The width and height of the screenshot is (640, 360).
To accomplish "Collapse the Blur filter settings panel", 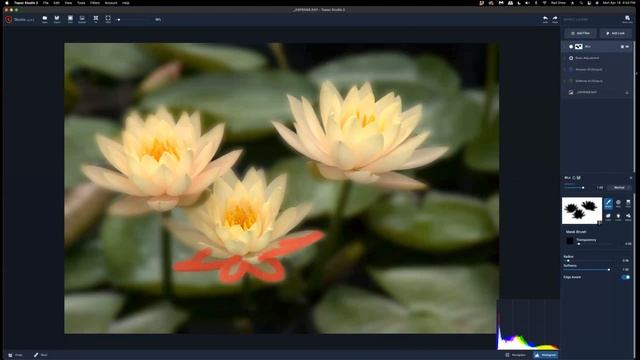I will (631, 178).
